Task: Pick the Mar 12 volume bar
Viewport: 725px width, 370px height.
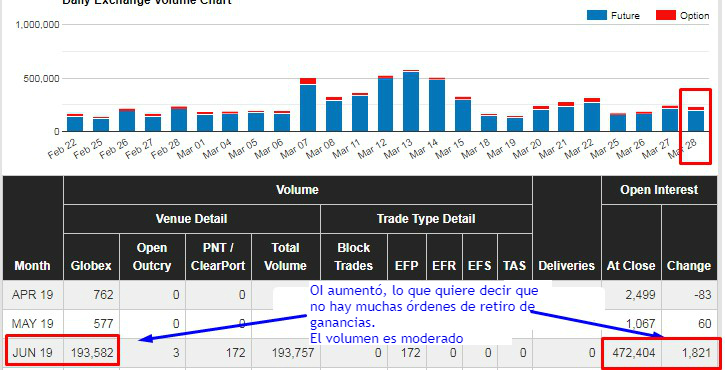Action: pos(386,104)
